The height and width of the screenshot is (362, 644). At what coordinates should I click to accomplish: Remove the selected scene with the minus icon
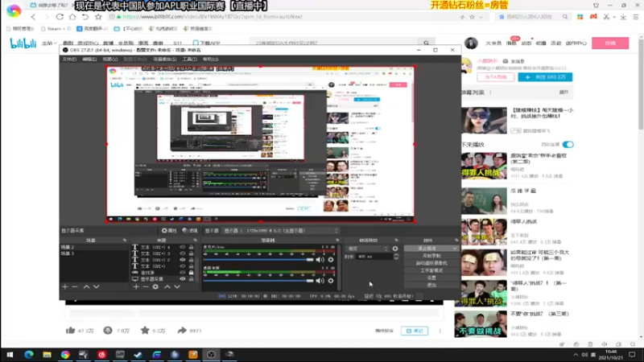tap(75, 286)
